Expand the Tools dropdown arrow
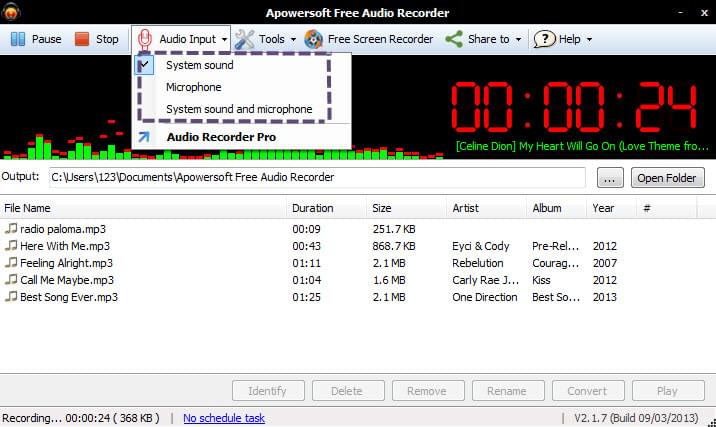Viewport: 716px width, 427px height. (293, 40)
